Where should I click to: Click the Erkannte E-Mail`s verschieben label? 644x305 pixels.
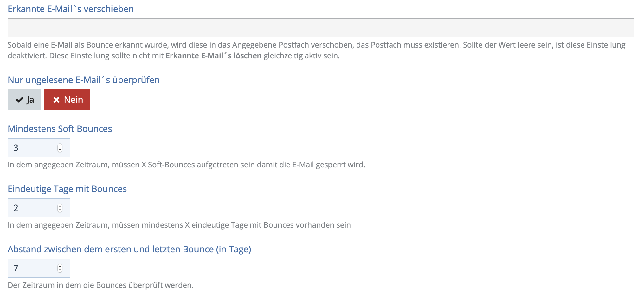click(x=71, y=9)
